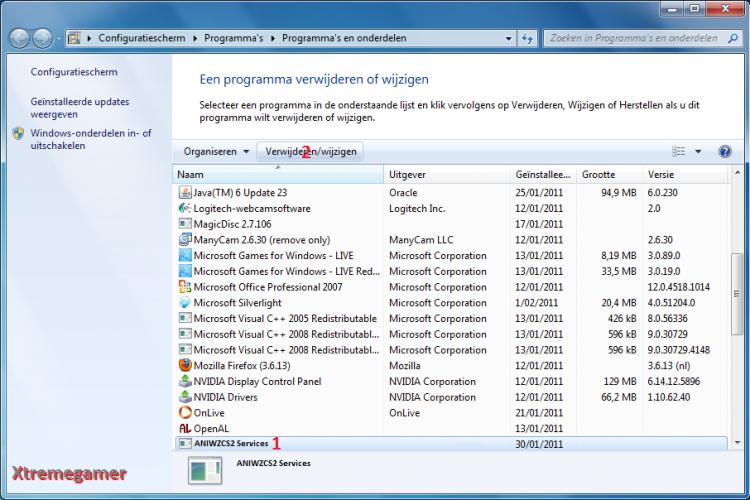Click the Logitech-webcamsoftware program icon
750x500 pixels.
[185, 208]
